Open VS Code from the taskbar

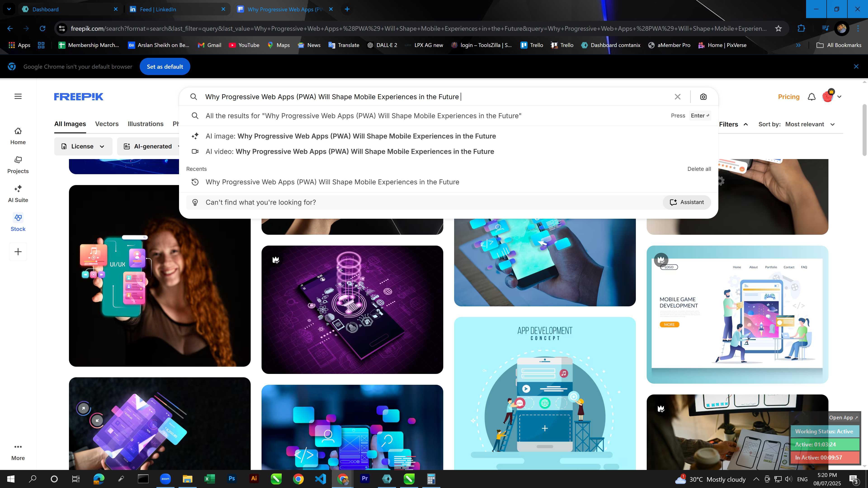point(321,479)
